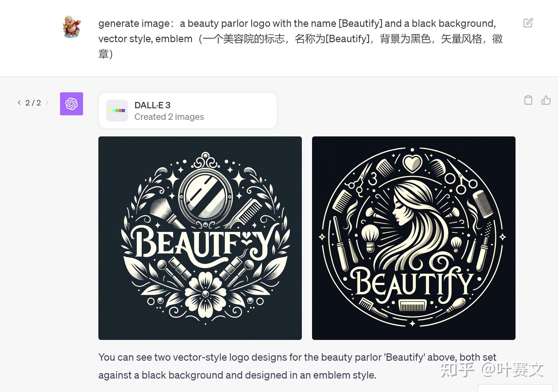Click the Zhihu watermark author name

coord(512,369)
